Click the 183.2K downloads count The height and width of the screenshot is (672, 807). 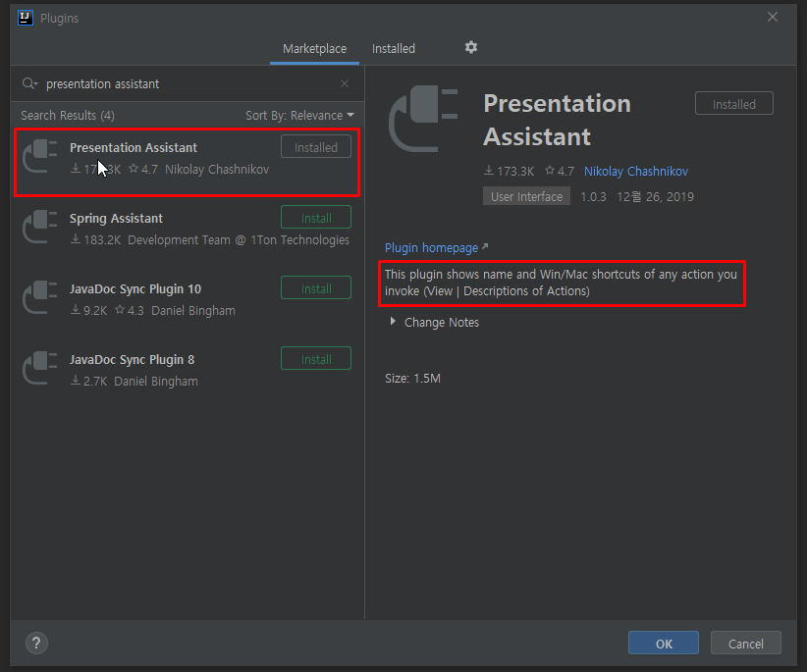(96, 240)
